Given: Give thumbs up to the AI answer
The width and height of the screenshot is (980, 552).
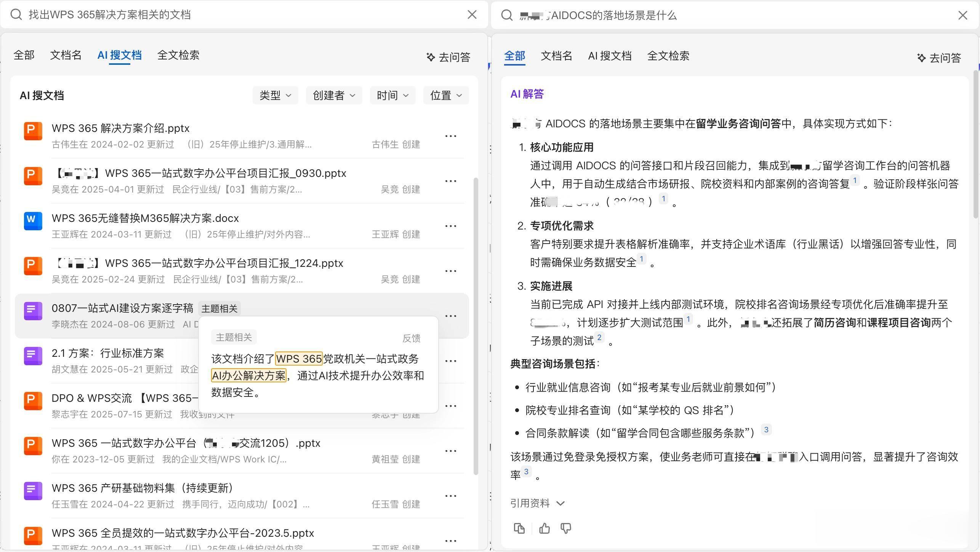Looking at the screenshot, I should tap(544, 528).
